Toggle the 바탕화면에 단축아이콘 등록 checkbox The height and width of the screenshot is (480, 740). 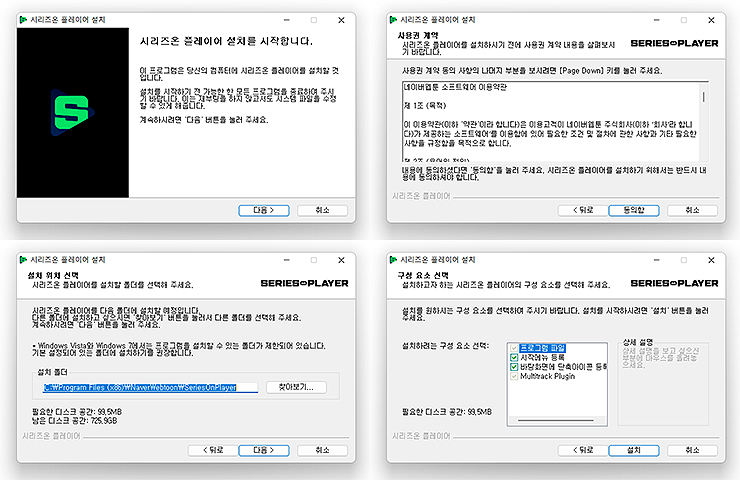pos(514,367)
